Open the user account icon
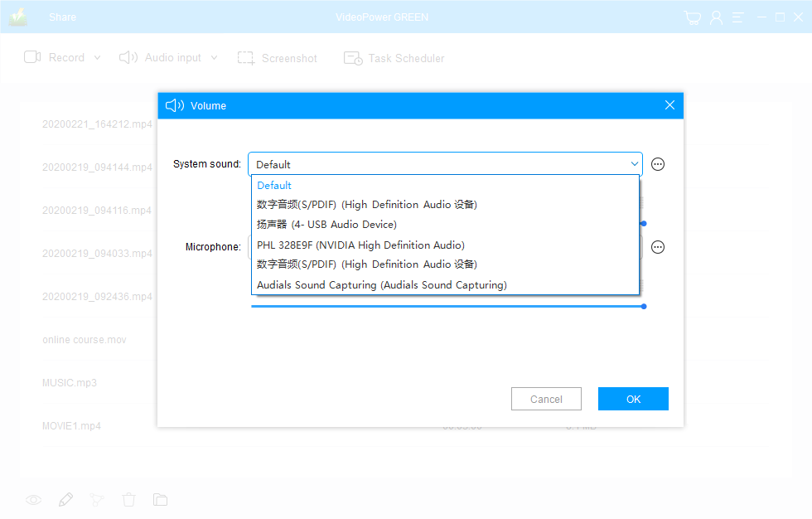This screenshot has height=519, width=812. 716,17
